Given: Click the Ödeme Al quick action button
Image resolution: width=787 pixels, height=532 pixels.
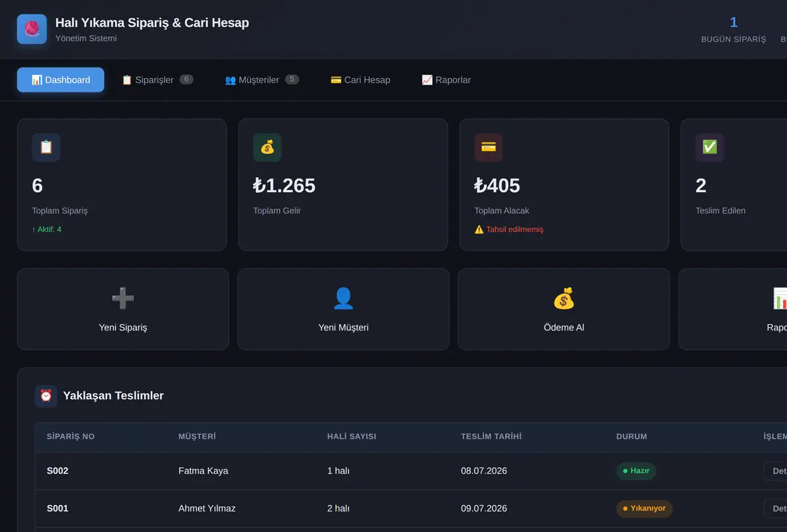Looking at the screenshot, I should [x=564, y=309].
